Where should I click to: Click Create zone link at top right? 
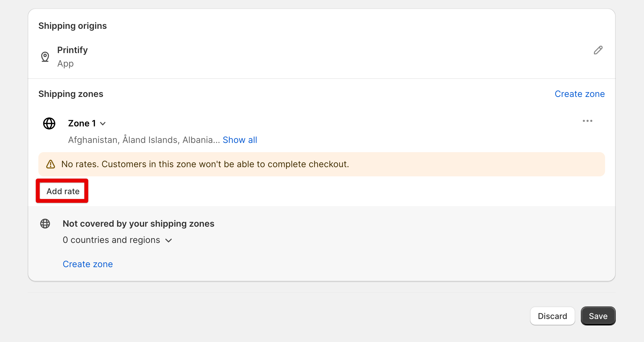click(x=580, y=94)
